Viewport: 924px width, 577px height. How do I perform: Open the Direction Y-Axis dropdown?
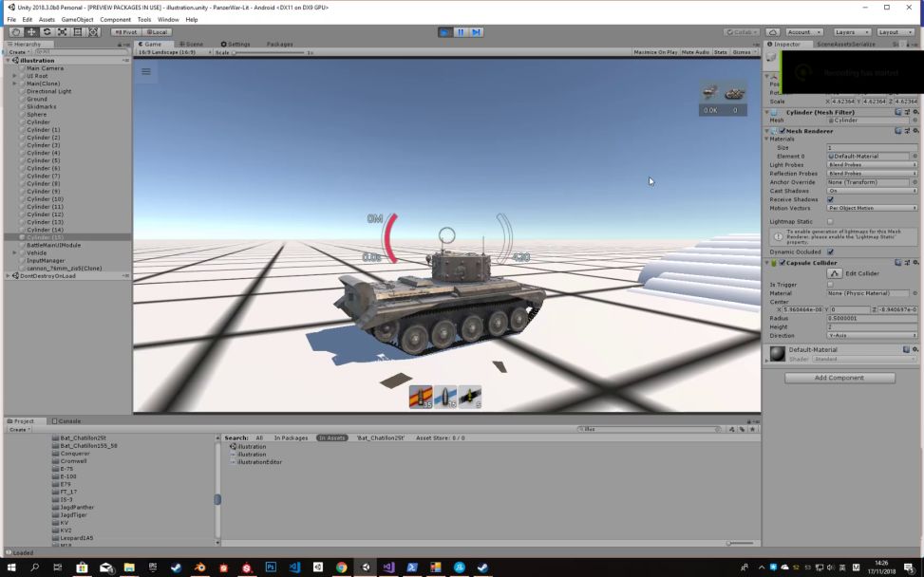871,335
